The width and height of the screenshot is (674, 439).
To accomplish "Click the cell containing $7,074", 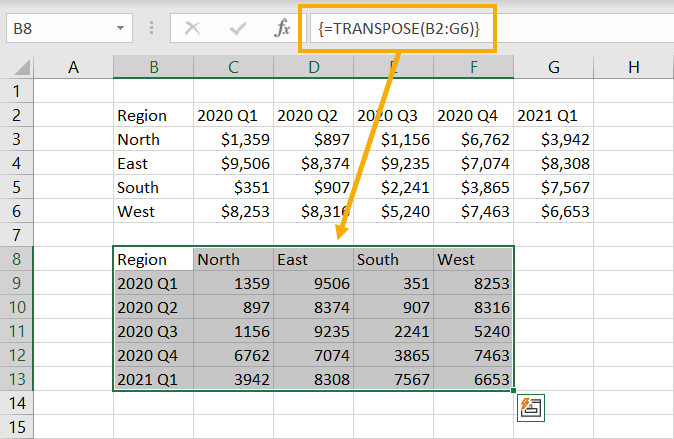I will pyautogui.click(x=473, y=163).
